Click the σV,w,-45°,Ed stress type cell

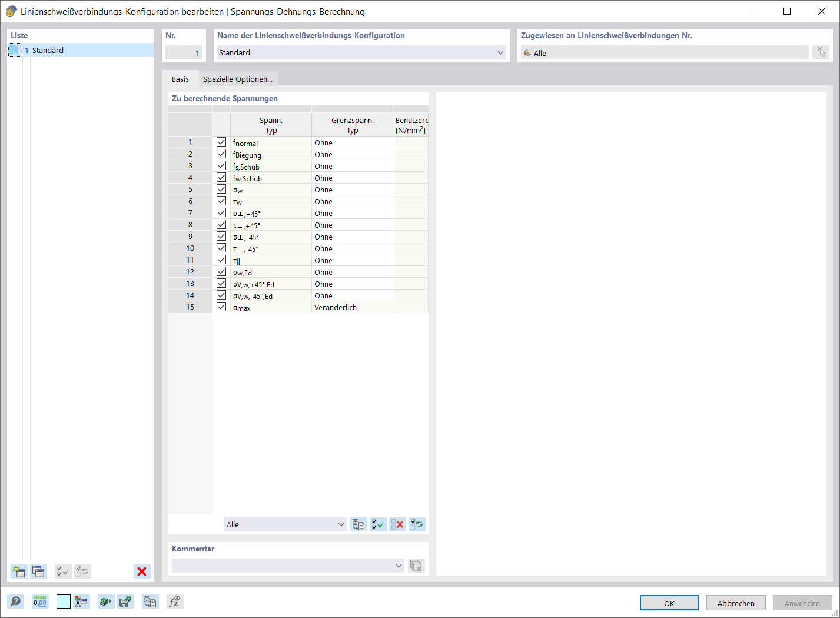(271, 295)
